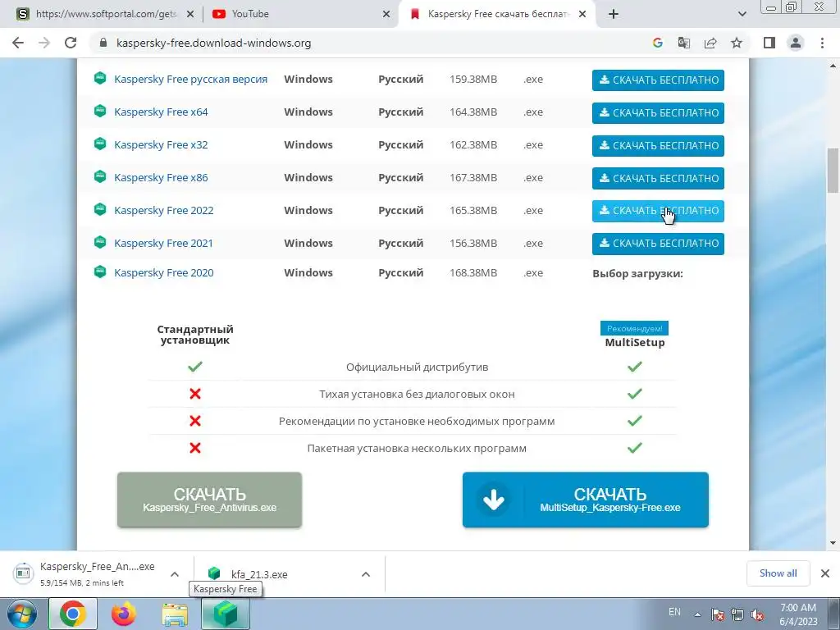Open the Kaspersky Free 2020 link
The image size is (840, 630).
(163, 272)
